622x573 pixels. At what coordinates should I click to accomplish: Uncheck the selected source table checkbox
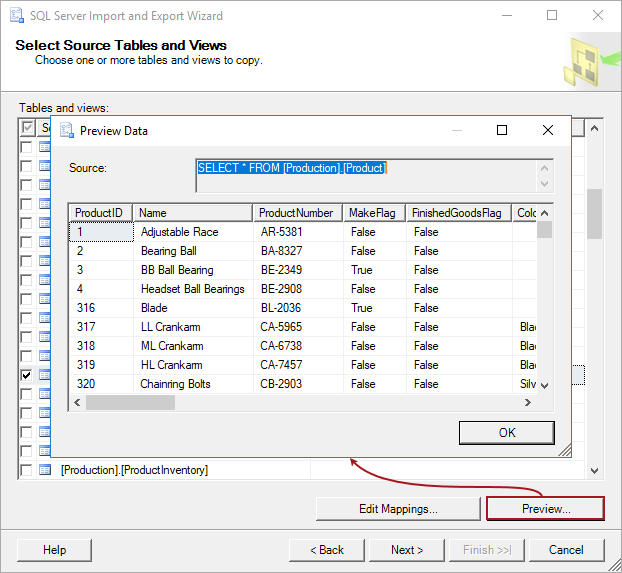[x=27, y=375]
